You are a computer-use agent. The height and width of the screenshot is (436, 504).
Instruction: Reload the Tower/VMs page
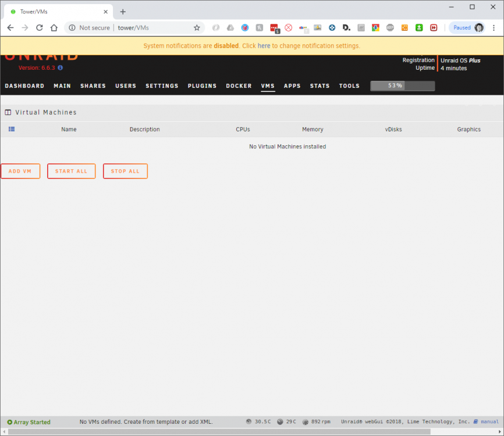point(39,27)
